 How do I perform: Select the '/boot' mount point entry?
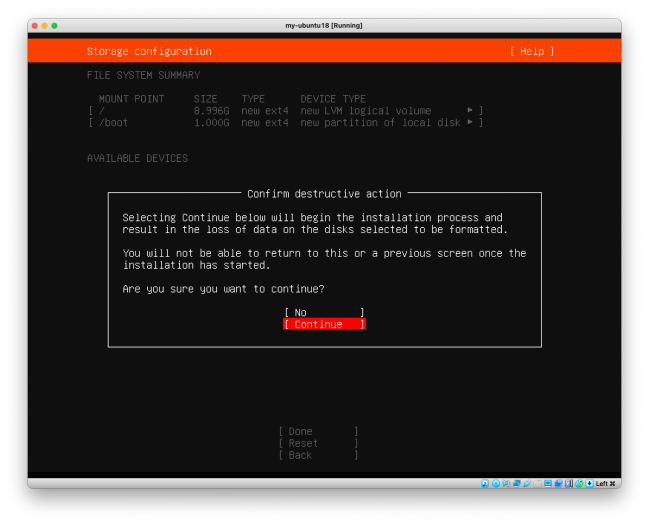tap(113, 123)
